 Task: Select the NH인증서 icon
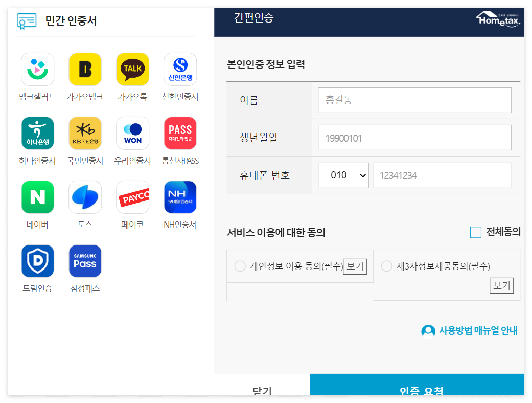point(180,197)
